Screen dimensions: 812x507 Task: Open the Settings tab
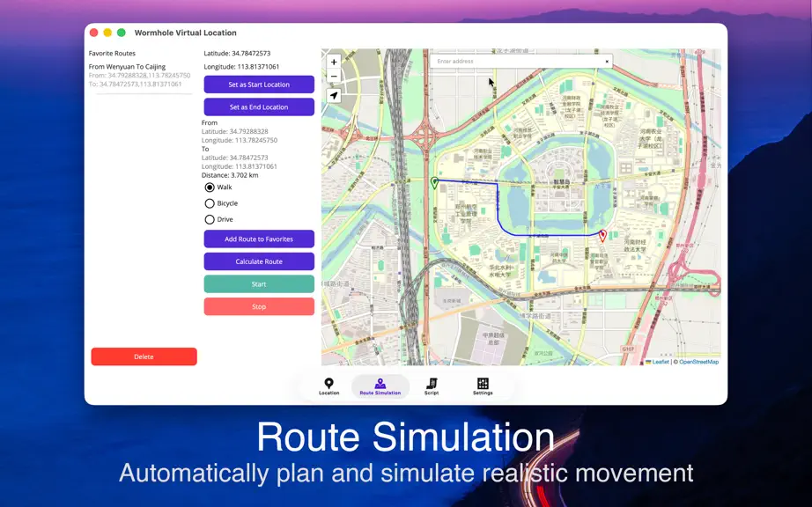(483, 386)
